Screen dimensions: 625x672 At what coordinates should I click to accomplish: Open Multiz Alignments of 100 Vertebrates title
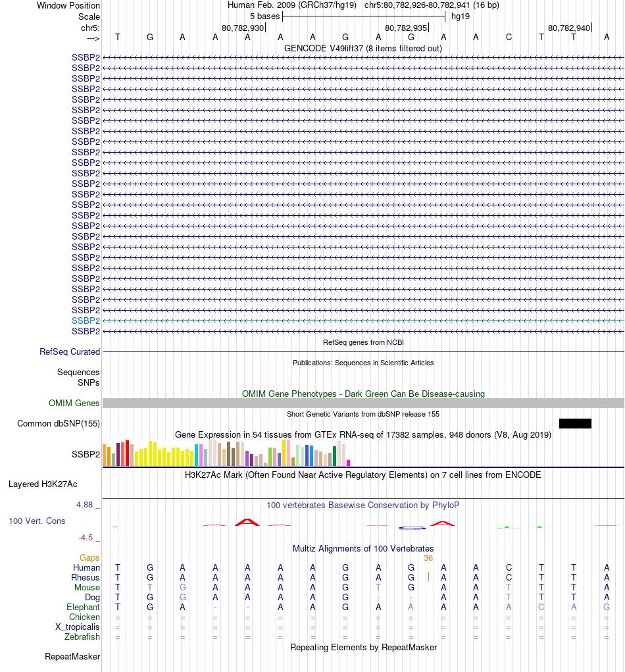[363, 549]
